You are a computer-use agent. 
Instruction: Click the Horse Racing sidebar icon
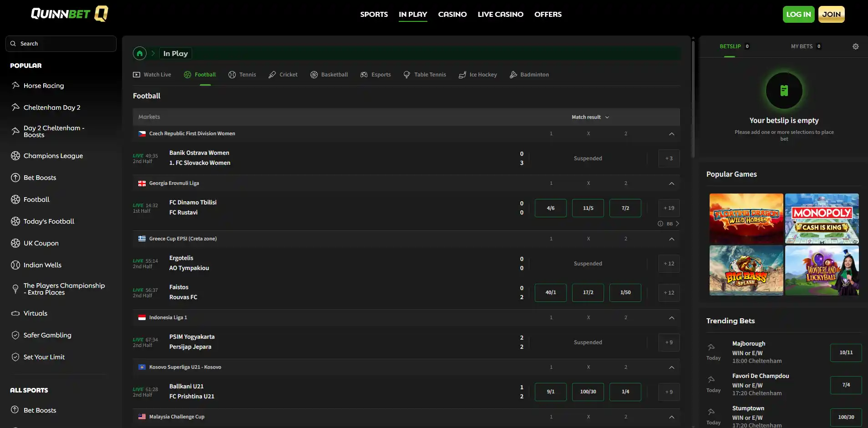(x=15, y=85)
